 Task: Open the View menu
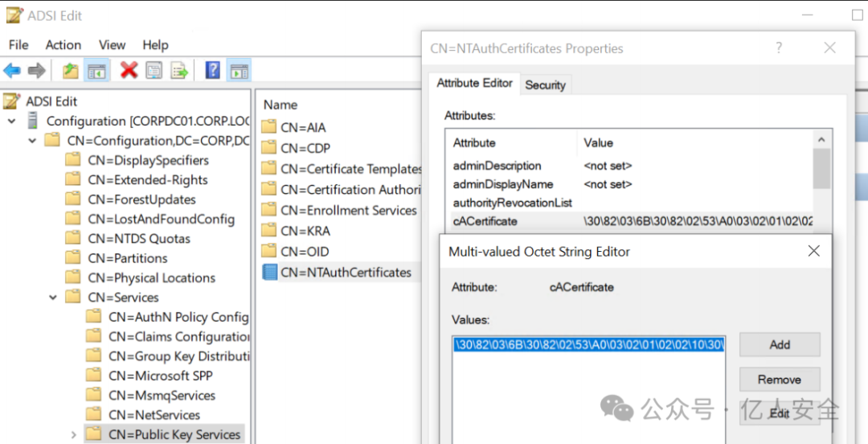(x=112, y=45)
